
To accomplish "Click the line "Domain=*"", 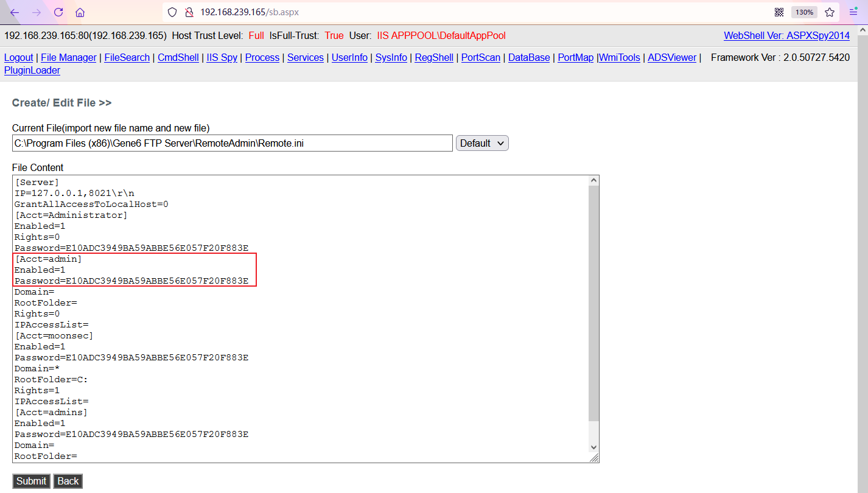I will [37, 368].
